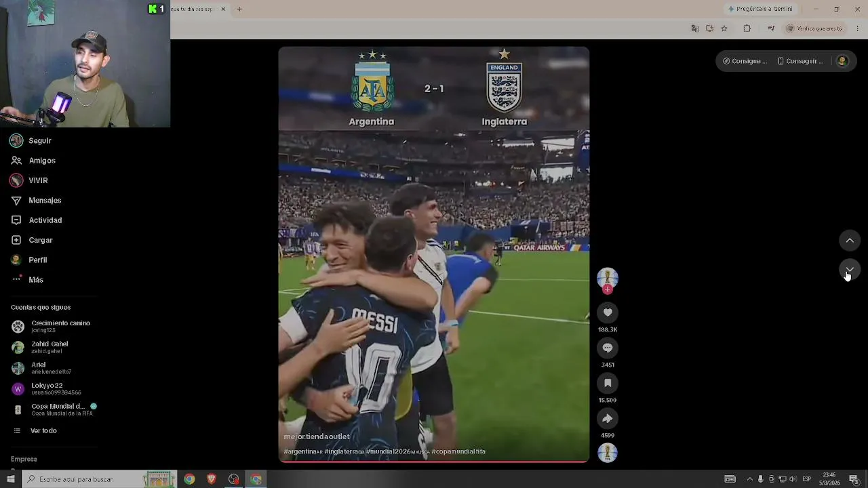Click the video progress bar

(434, 462)
